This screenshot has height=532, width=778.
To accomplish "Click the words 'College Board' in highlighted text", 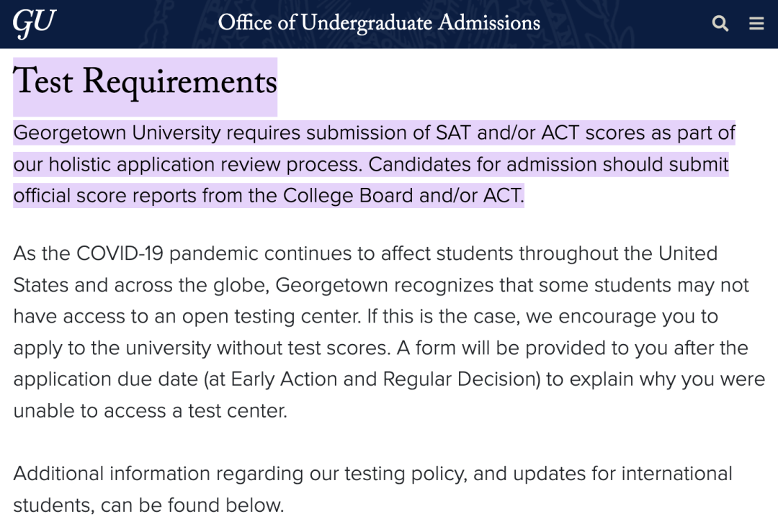I will [348, 195].
